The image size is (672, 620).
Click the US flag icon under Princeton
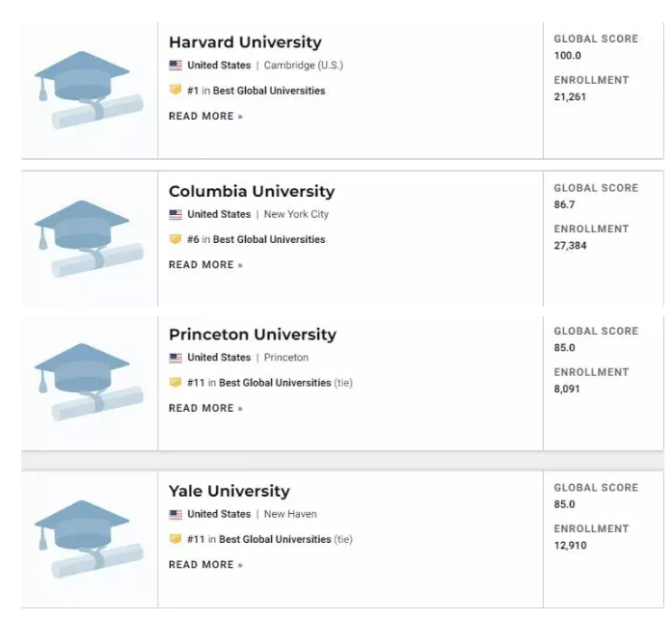coord(175,358)
